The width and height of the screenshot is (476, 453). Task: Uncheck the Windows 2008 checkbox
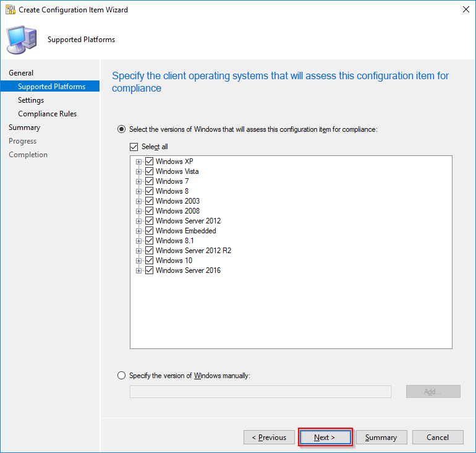[x=149, y=211]
